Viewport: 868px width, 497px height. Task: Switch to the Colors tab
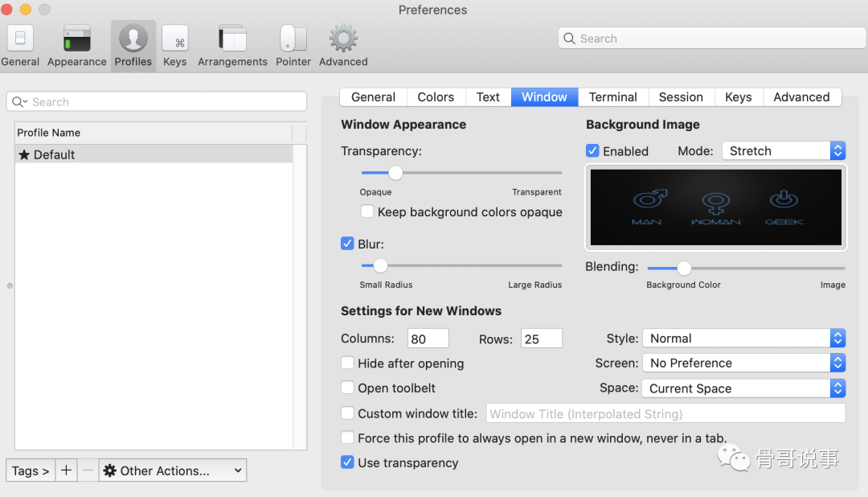[x=436, y=97]
